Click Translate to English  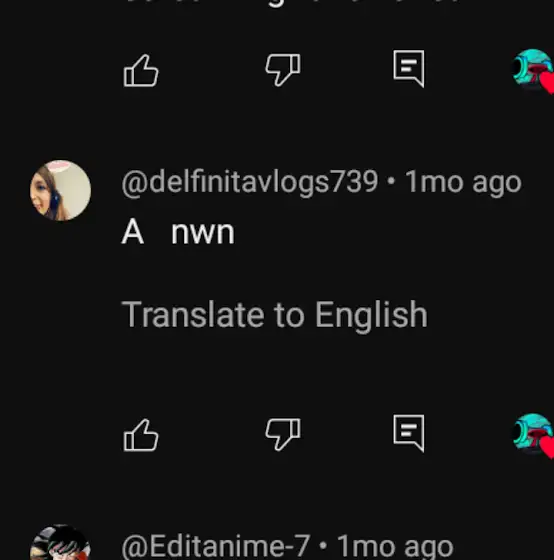(274, 315)
